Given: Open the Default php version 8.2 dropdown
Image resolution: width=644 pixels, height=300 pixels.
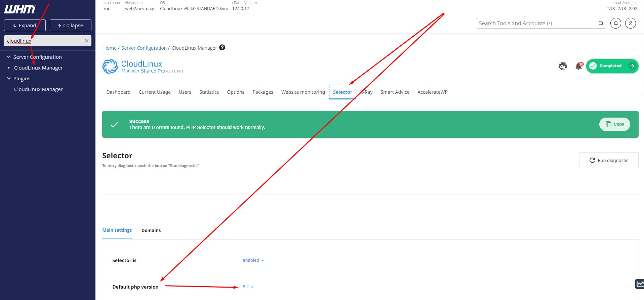Looking at the screenshot, I should (248, 287).
